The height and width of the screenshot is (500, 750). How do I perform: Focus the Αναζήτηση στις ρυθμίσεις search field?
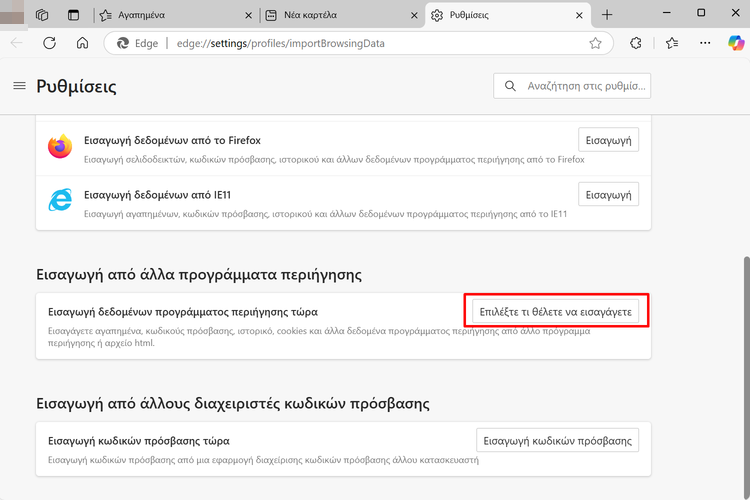[572, 86]
